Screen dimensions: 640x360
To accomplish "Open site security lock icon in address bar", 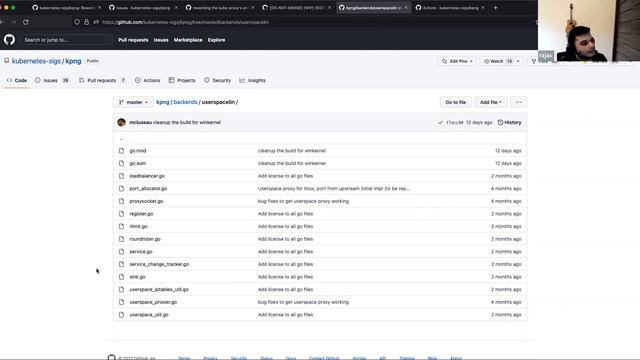I will (x=87, y=22).
